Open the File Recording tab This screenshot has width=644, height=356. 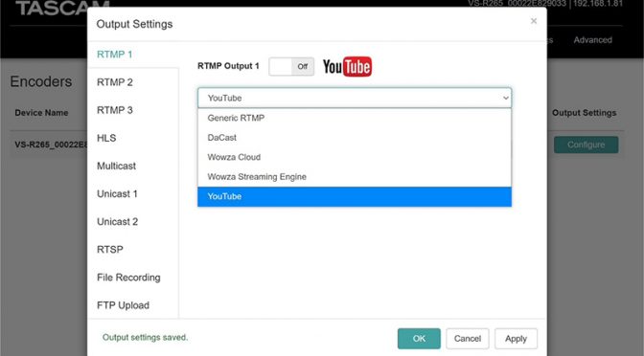pos(128,278)
